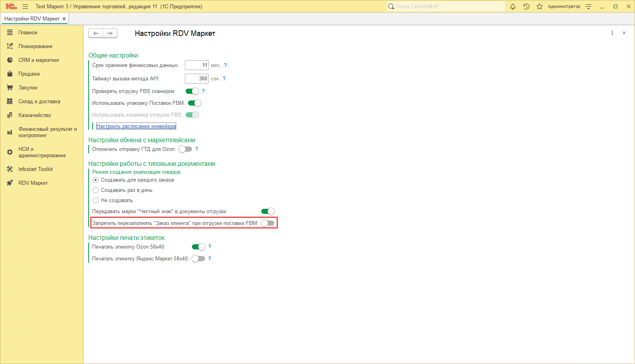Show help for Срок хранения финансовых данных
Screen dimensions: 635x364
[225, 65]
